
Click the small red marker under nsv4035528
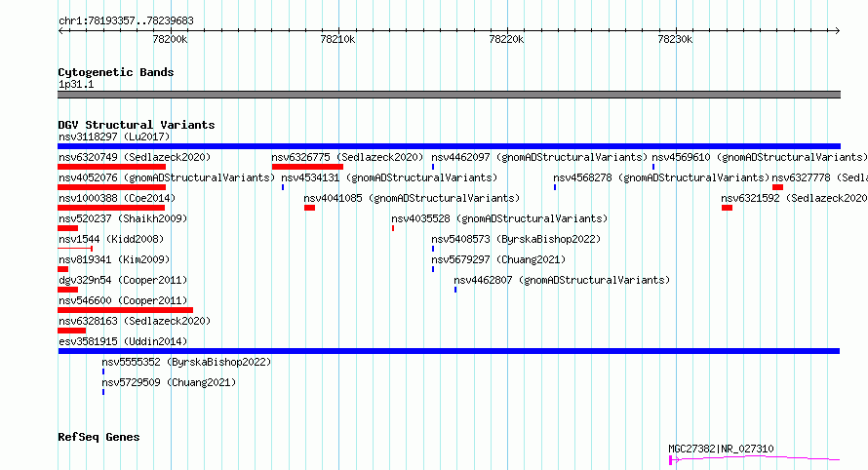tap(393, 228)
